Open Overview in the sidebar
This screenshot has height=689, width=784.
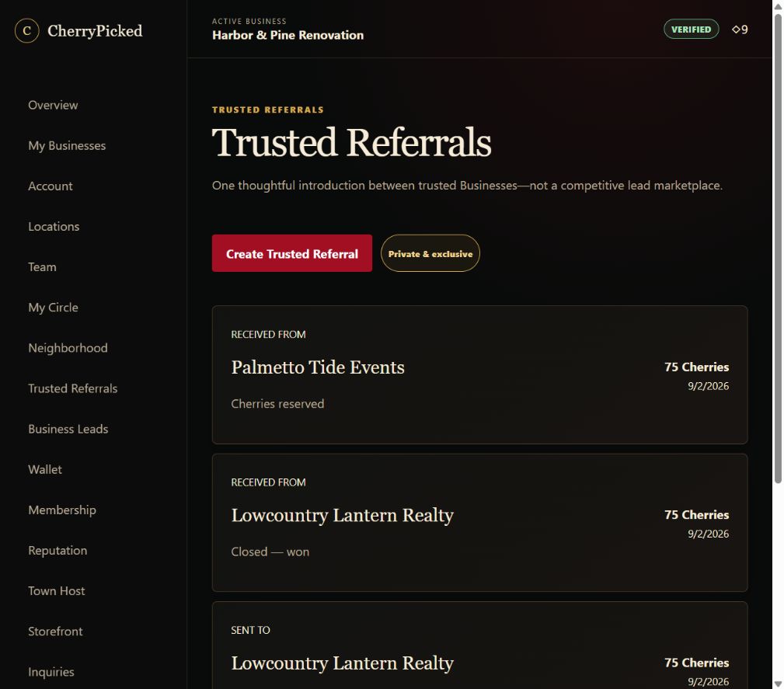click(x=53, y=105)
